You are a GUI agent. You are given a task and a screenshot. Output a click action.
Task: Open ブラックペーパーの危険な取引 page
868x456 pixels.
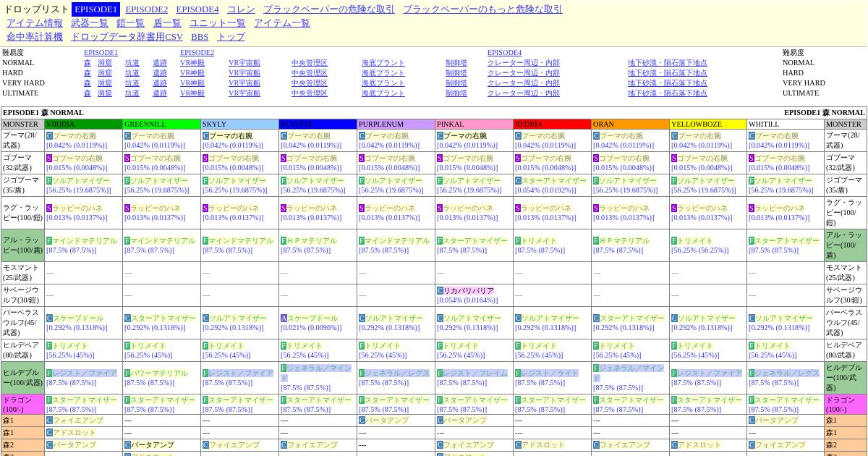(329, 9)
